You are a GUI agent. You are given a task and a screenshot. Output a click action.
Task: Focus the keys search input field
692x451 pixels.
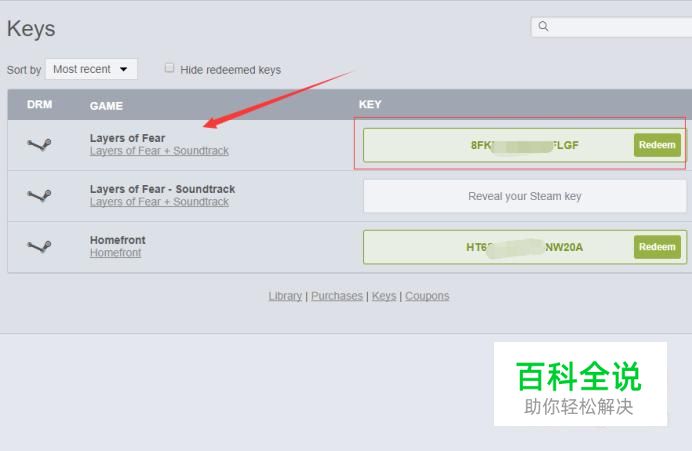click(611, 27)
